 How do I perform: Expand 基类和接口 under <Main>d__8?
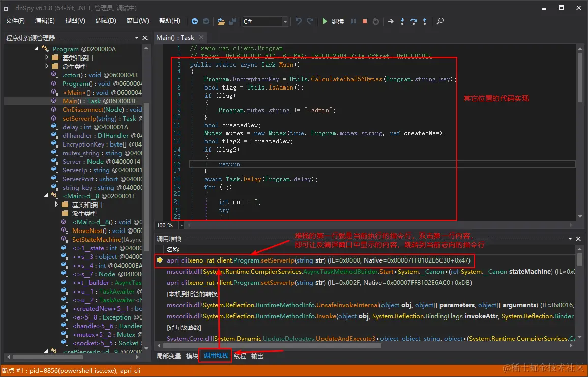tap(56, 205)
